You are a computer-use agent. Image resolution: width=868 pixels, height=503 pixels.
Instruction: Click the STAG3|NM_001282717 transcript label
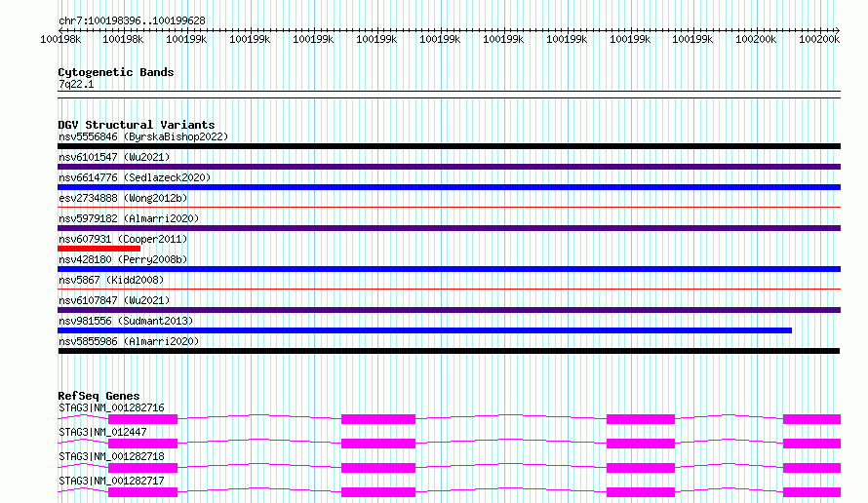point(111,481)
